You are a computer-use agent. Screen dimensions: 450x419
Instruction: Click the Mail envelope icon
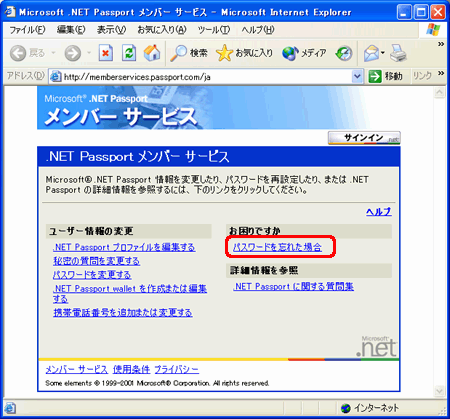(371, 53)
